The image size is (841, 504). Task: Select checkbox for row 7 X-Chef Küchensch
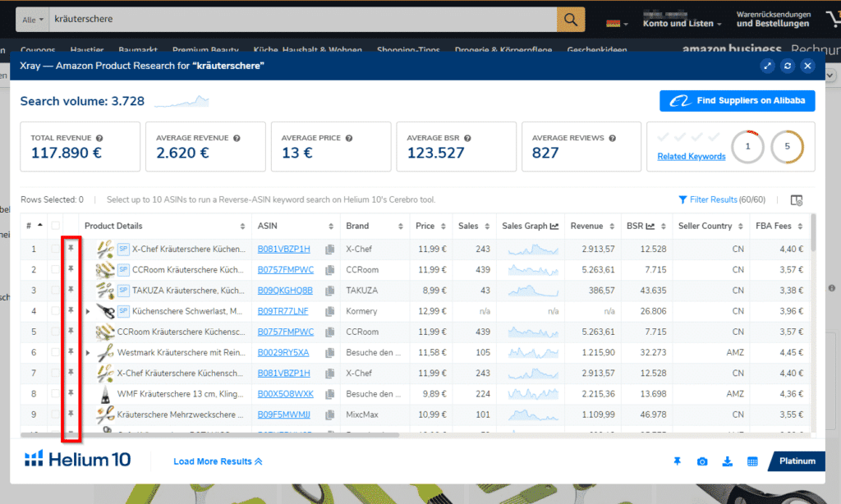55,373
